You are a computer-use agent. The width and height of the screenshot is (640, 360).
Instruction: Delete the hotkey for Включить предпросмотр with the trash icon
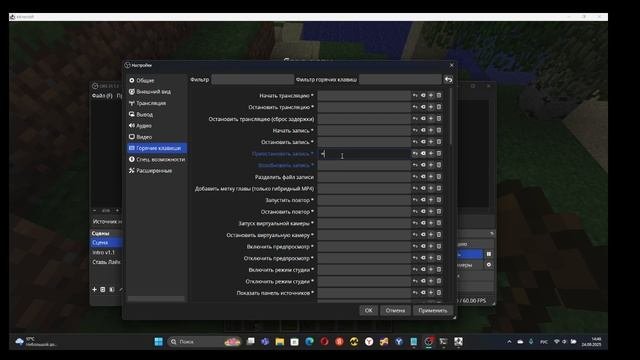click(439, 247)
